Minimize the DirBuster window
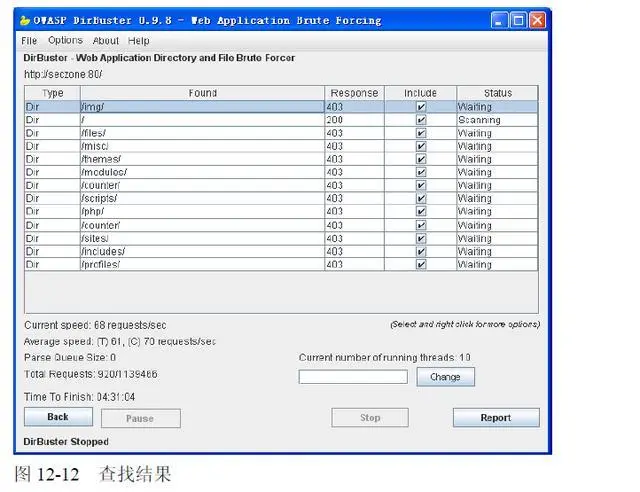 [499, 20]
